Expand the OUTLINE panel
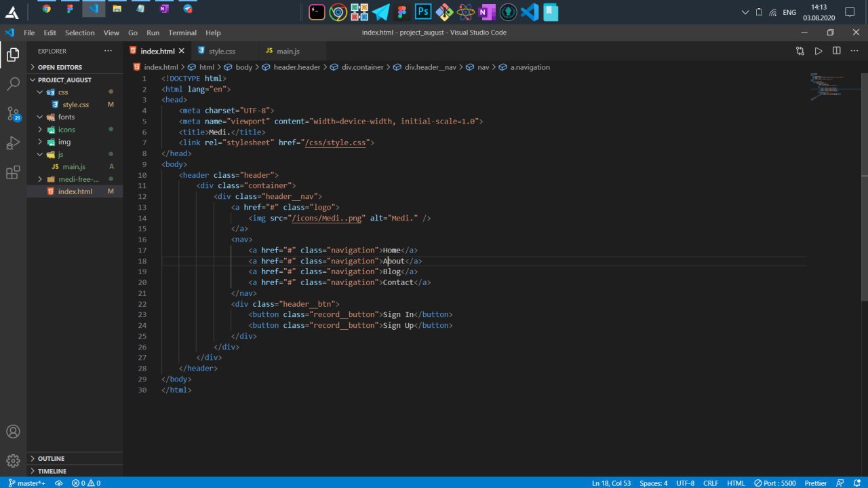Screen dimensions: 868x488 point(51,459)
